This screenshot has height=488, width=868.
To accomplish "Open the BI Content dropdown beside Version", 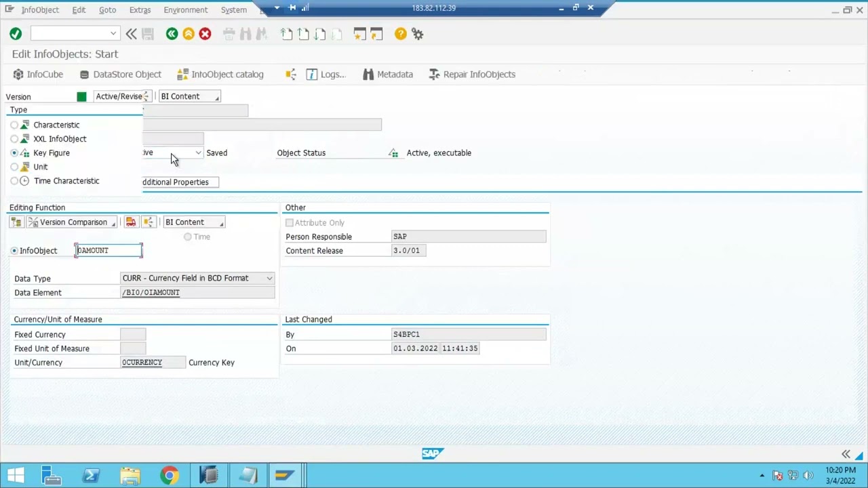I will 190,96.
